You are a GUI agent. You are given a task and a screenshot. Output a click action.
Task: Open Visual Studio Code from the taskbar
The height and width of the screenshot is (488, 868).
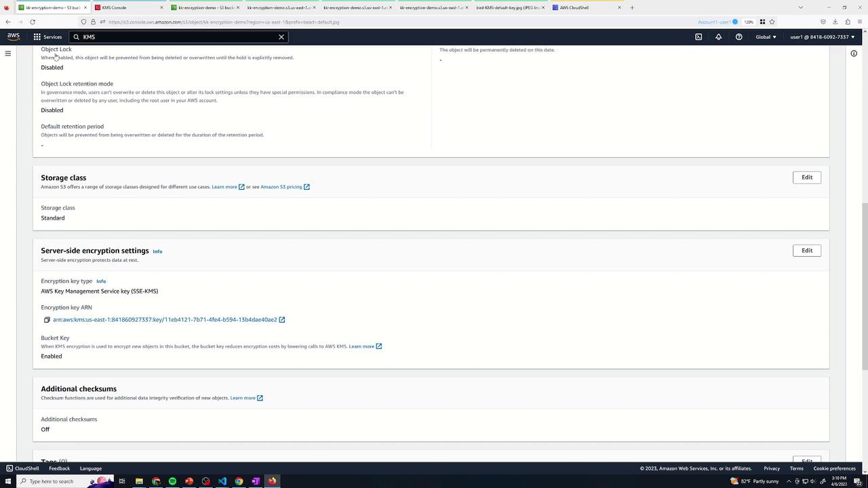[222, 481]
